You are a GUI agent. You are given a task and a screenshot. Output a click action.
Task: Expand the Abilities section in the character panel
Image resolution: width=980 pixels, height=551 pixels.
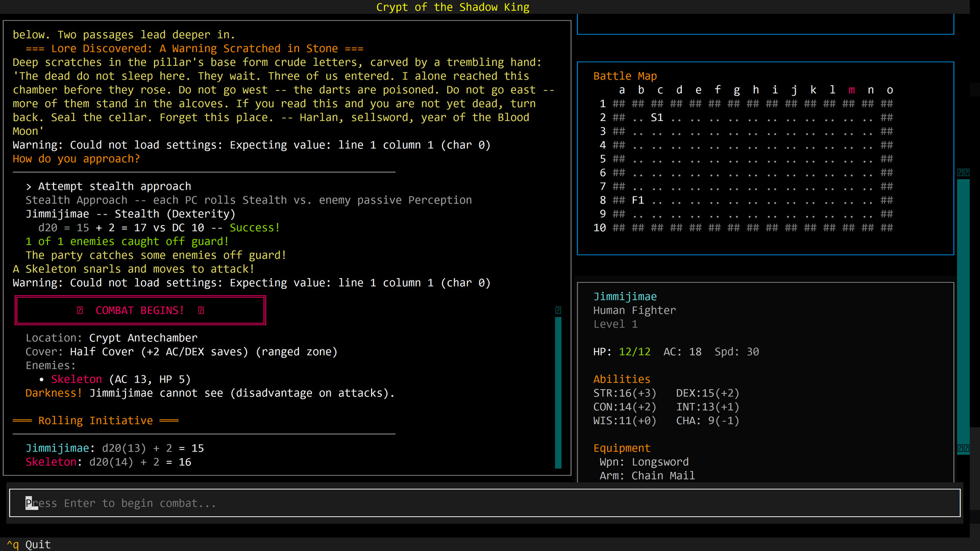[622, 379]
